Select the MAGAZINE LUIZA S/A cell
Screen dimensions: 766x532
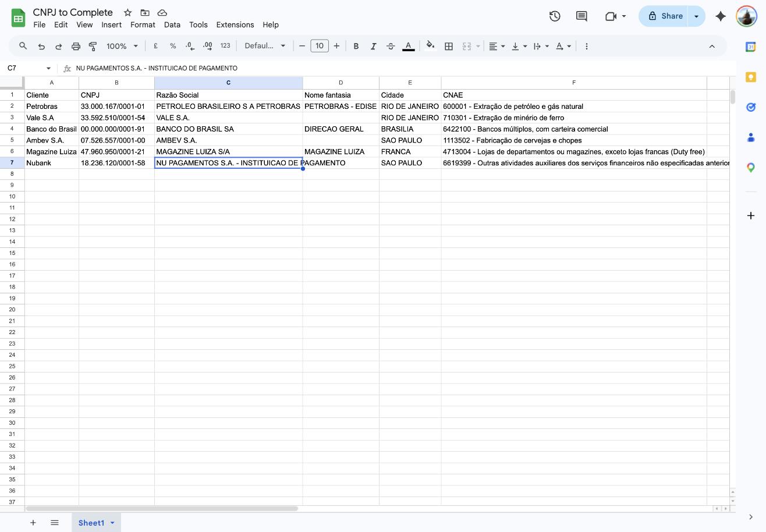point(228,152)
